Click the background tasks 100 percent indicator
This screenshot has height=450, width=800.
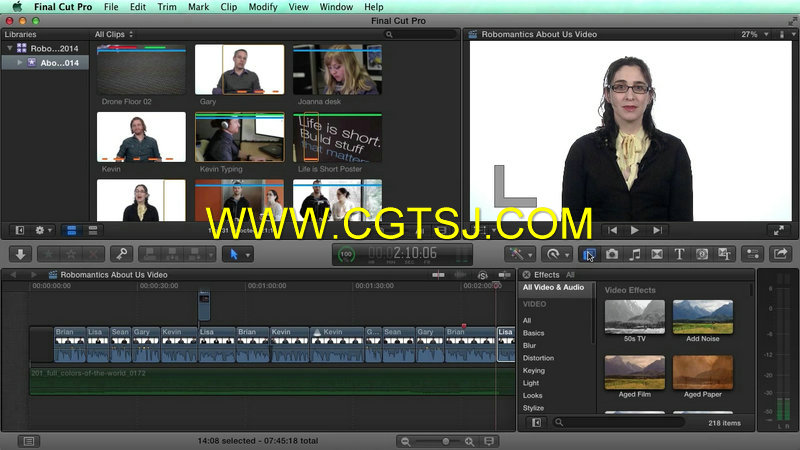[346, 254]
